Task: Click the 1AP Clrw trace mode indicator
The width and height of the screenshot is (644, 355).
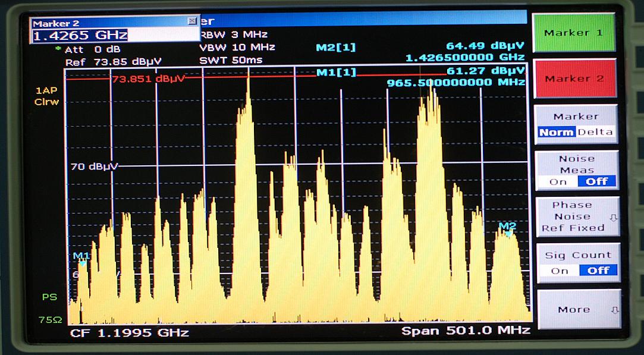Action: [x=46, y=96]
